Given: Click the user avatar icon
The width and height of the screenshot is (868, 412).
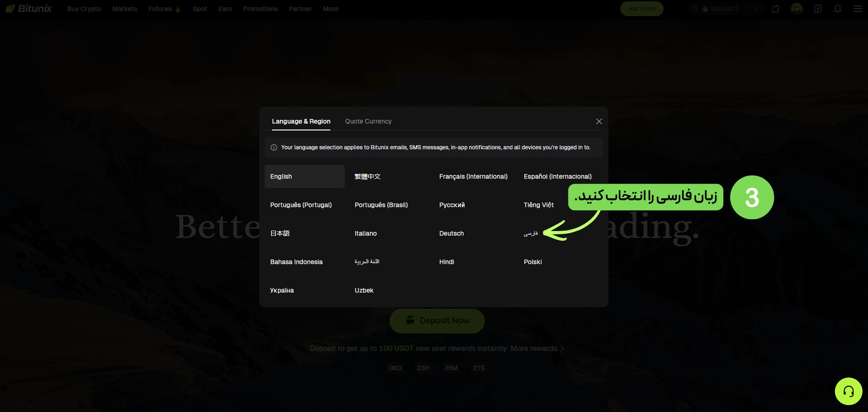Looking at the screenshot, I should tap(797, 9).
